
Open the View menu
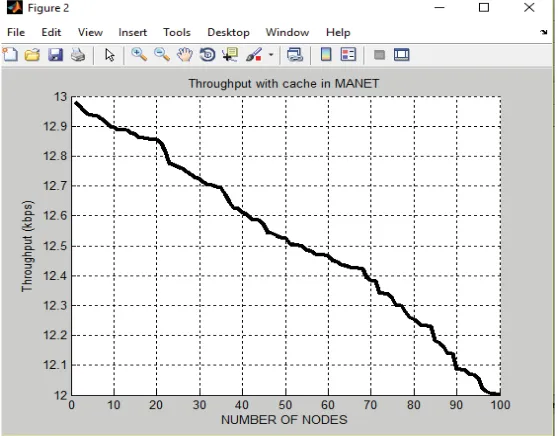click(90, 32)
